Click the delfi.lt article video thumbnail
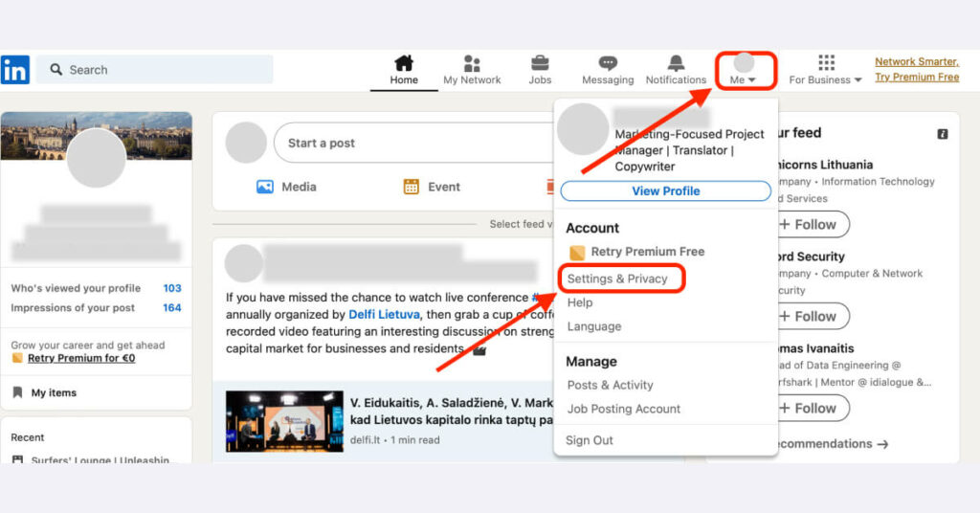 tap(284, 421)
